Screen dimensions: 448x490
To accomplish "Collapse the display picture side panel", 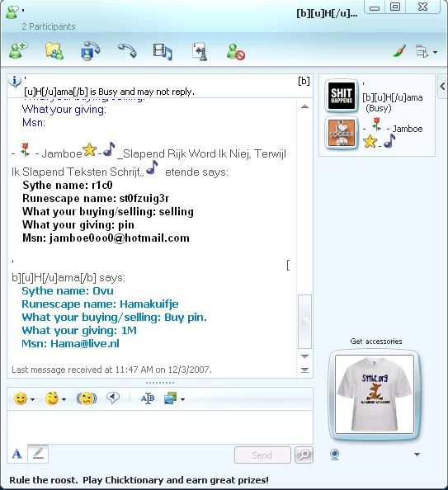I will pos(442,87).
